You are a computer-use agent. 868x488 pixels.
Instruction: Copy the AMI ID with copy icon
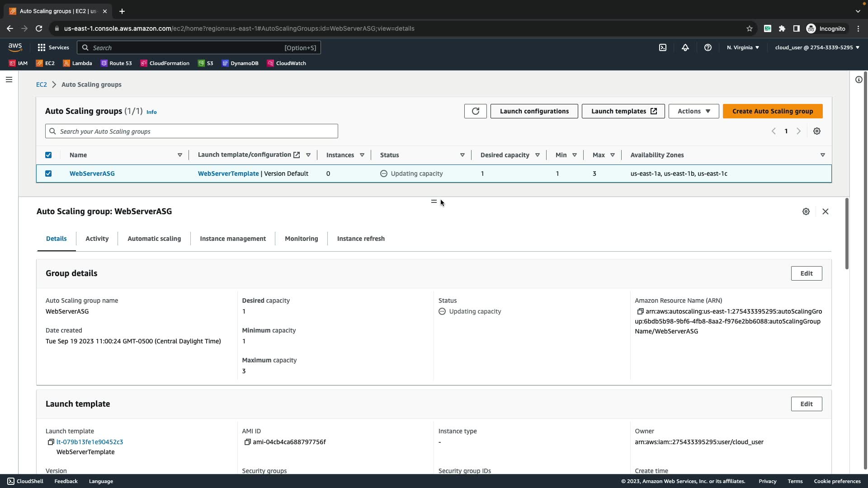247,442
